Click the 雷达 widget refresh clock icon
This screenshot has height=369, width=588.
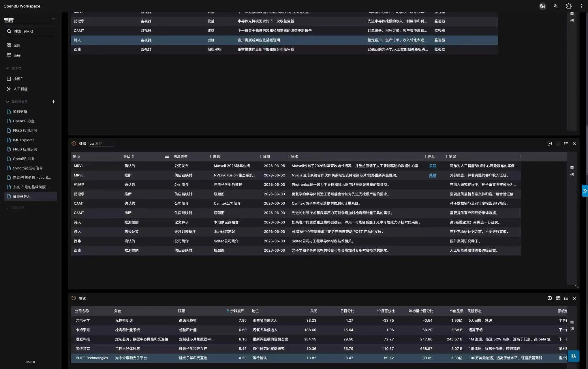coord(74,298)
